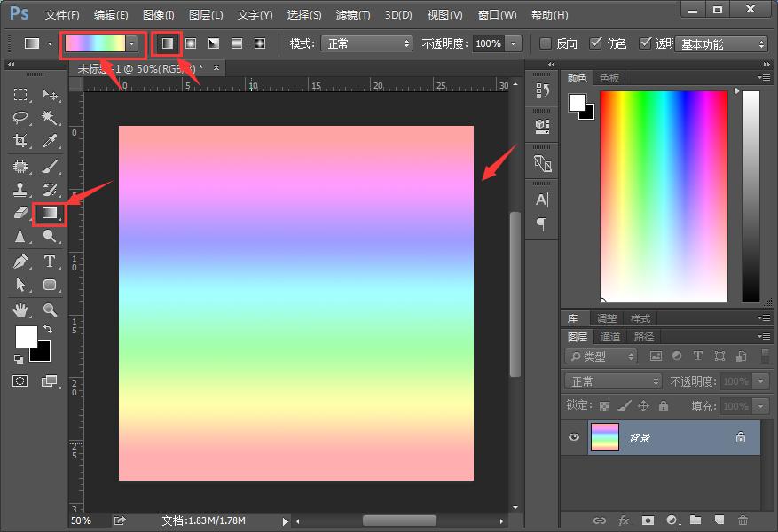Pick the Pen tool

pyautogui.click(x=20, y=261)
